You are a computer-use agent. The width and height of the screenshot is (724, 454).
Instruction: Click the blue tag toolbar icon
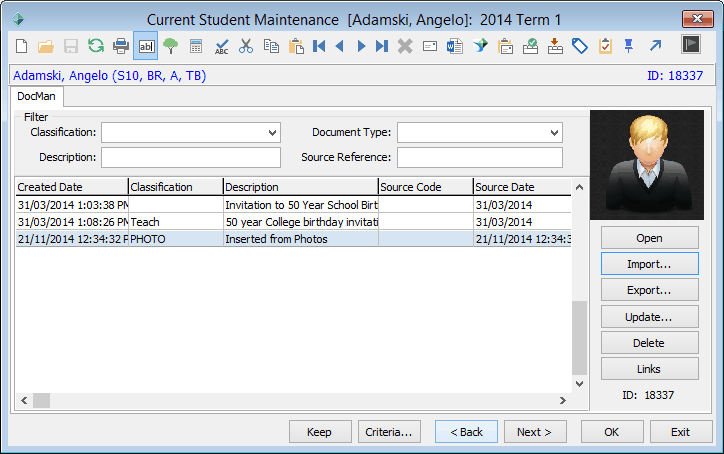pos(580,46)
